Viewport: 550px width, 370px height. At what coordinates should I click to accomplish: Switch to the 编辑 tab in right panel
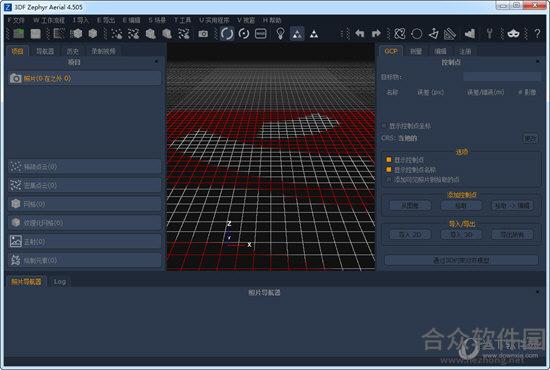point(440,51)
